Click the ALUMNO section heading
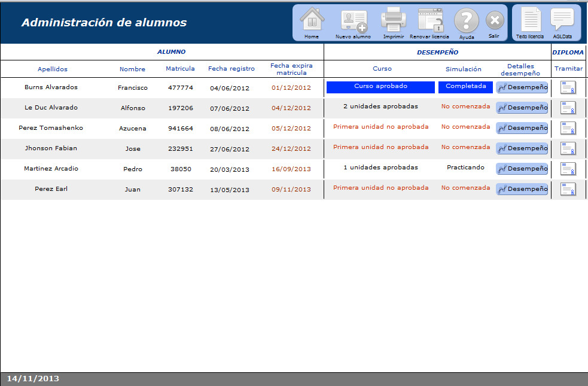The height and width of the screenshot is (386, 588). click(x=171, y=52)
